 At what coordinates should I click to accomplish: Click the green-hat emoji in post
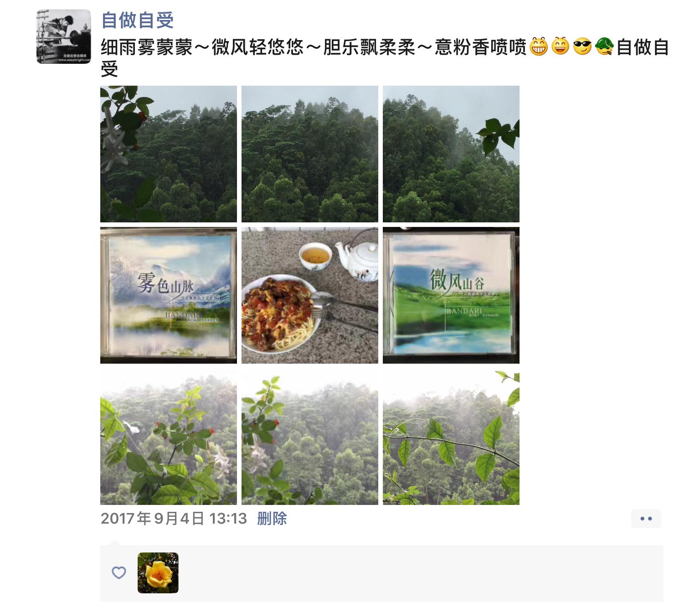(x=604, y=46)
